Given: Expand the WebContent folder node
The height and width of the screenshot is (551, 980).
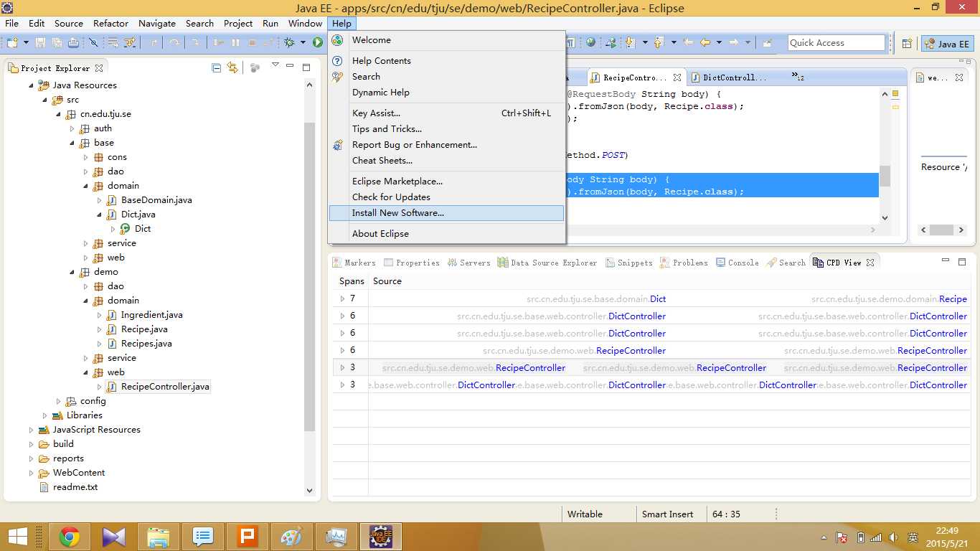Looking at the screenshot, I should (31, 473).
